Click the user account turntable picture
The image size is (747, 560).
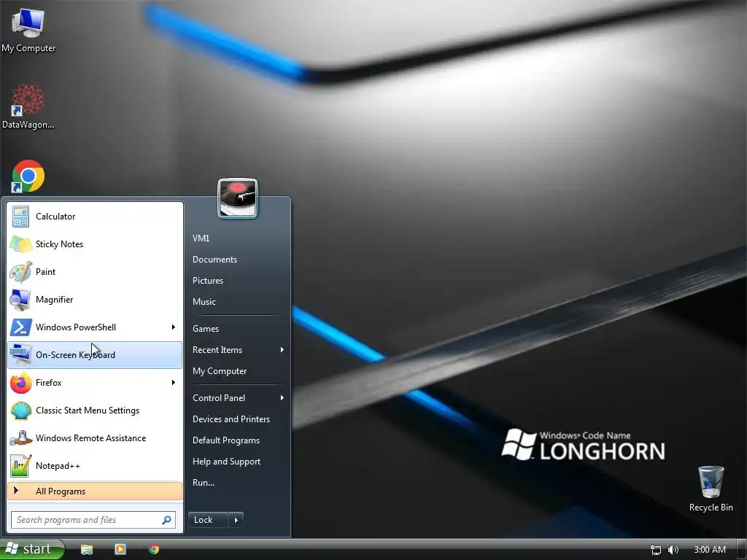click(238, 198)
